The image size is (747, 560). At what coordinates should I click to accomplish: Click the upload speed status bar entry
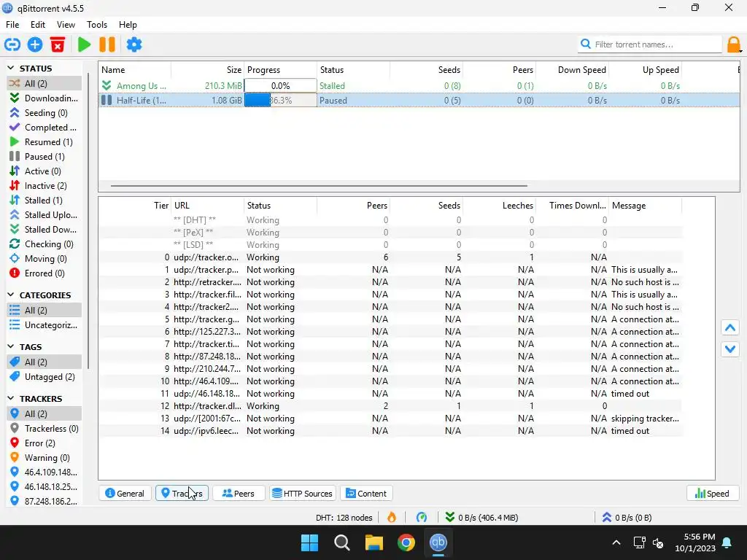tap(627, 518)
